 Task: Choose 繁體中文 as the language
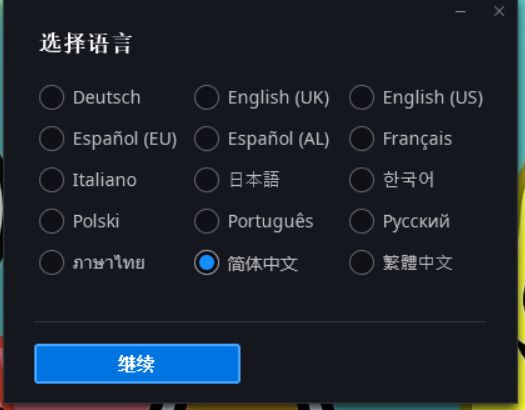point(362,262)
